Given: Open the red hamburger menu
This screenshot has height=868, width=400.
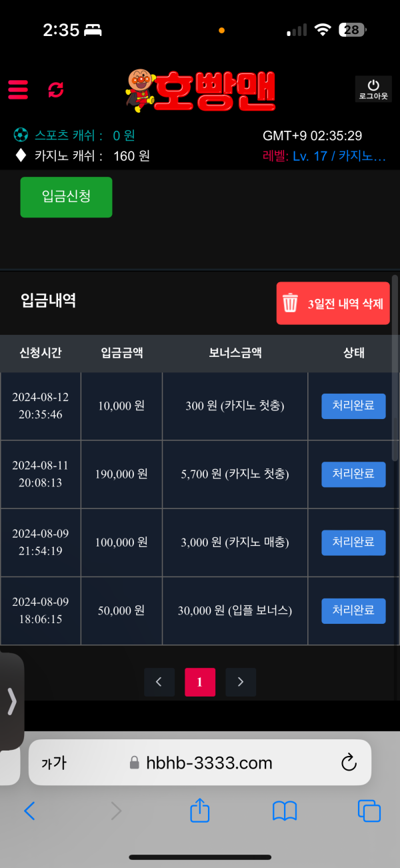Looking at the screenshot, I should (18, 89).
